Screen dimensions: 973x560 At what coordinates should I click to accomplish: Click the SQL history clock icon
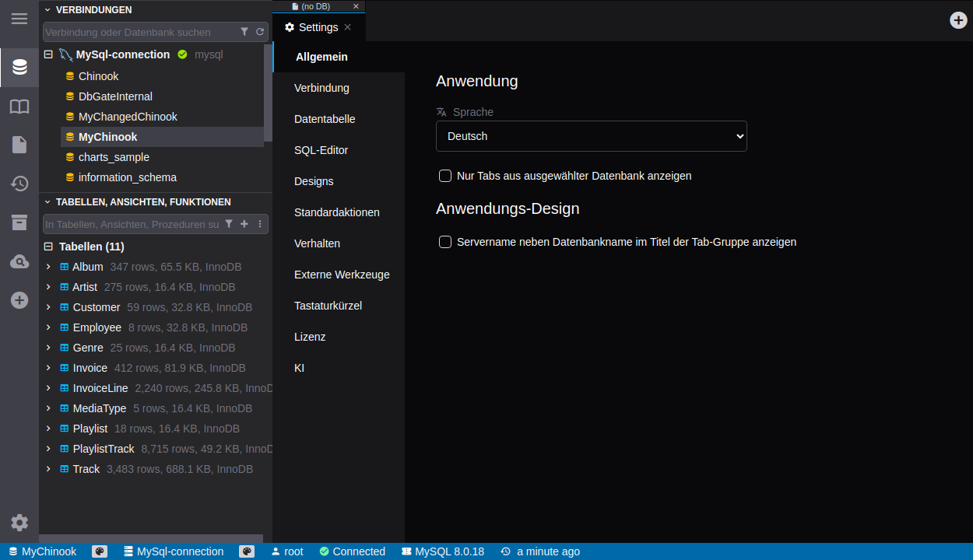pyautogui.click(x=19, y=184)
